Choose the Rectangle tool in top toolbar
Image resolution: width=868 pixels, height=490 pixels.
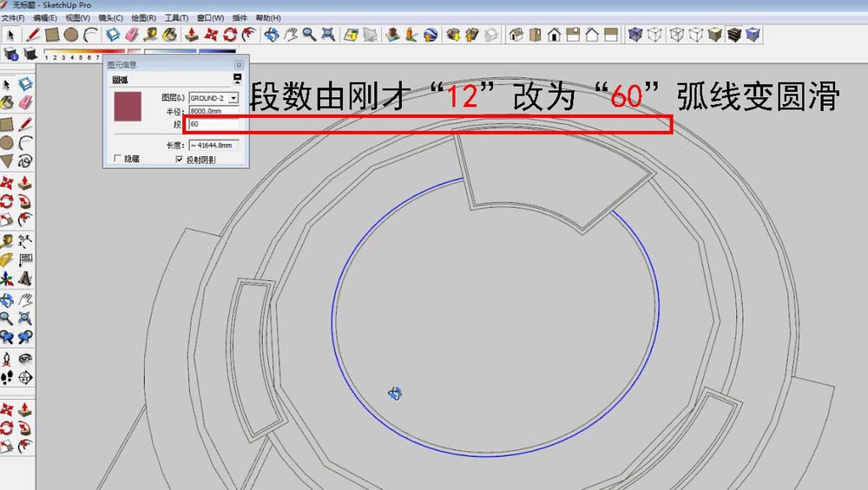pos(52,35)
